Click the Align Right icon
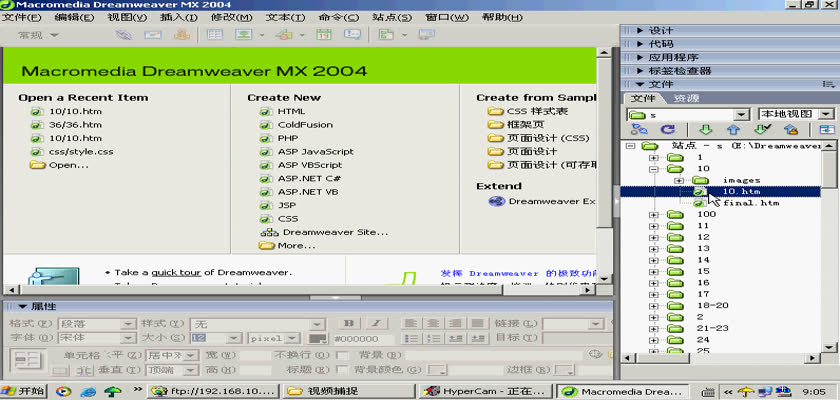840x400 pixels. click(455, 323)
